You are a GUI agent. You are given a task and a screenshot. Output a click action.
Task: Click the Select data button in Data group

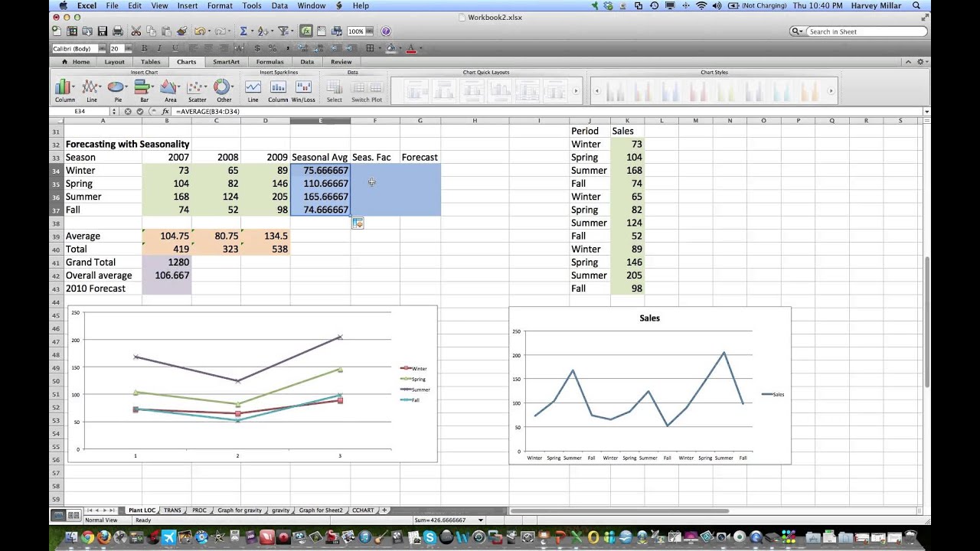[335, 90]
